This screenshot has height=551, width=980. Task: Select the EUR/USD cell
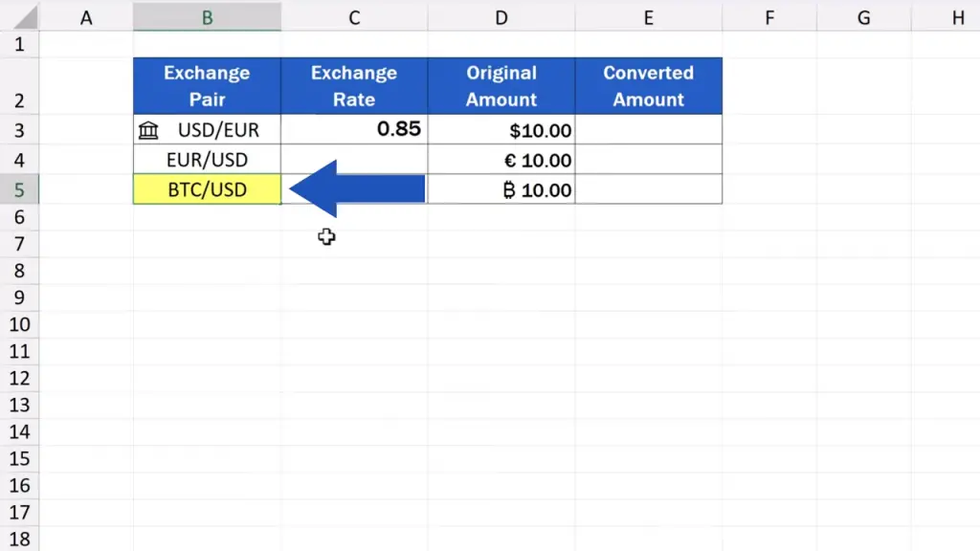207,160
